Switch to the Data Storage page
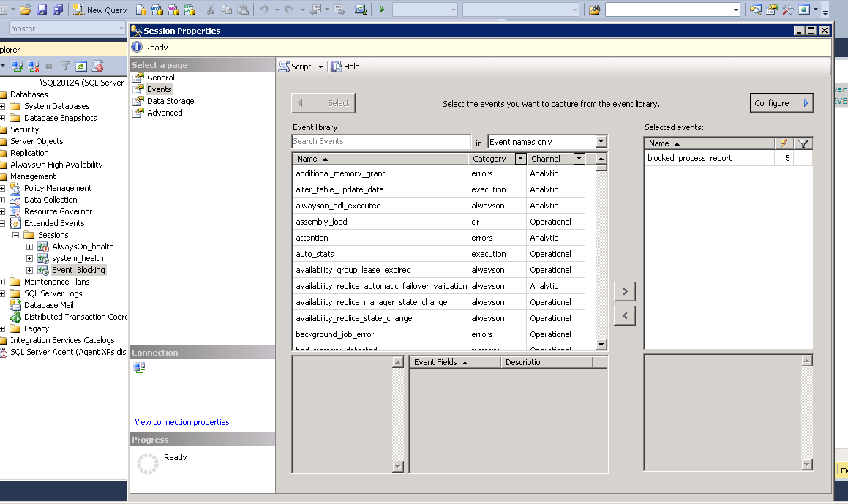The width and height of the screenshot is (848, 504). tap(170, 101)
